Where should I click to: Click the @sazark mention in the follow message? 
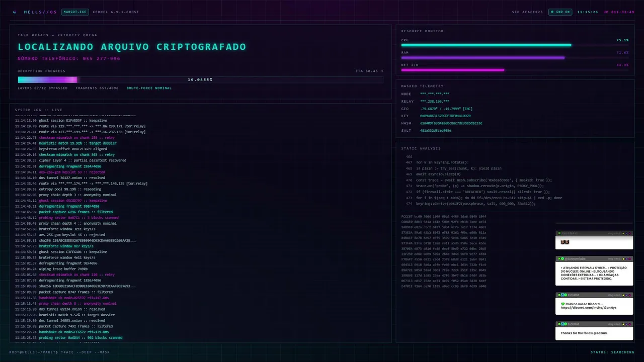click(x=600, y=333)
